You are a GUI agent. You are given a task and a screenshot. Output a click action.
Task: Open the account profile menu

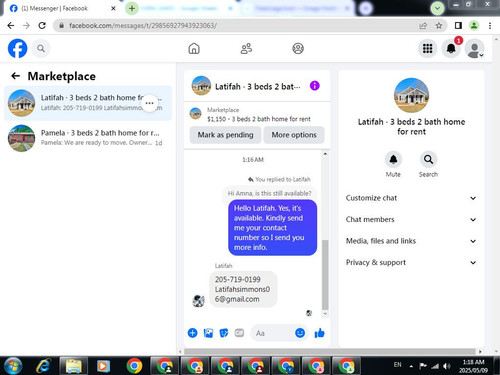point(474,49)
